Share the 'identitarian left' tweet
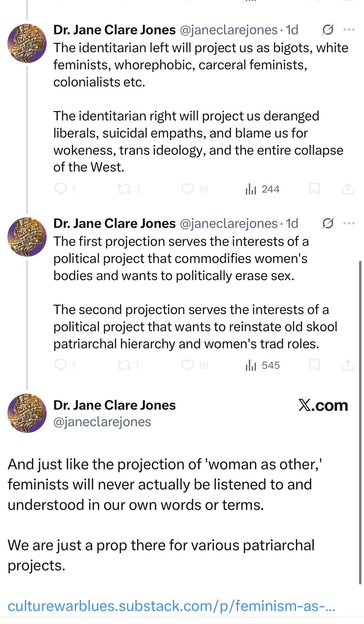This screenshot has width=364, height=624. (x=348, y=189)
